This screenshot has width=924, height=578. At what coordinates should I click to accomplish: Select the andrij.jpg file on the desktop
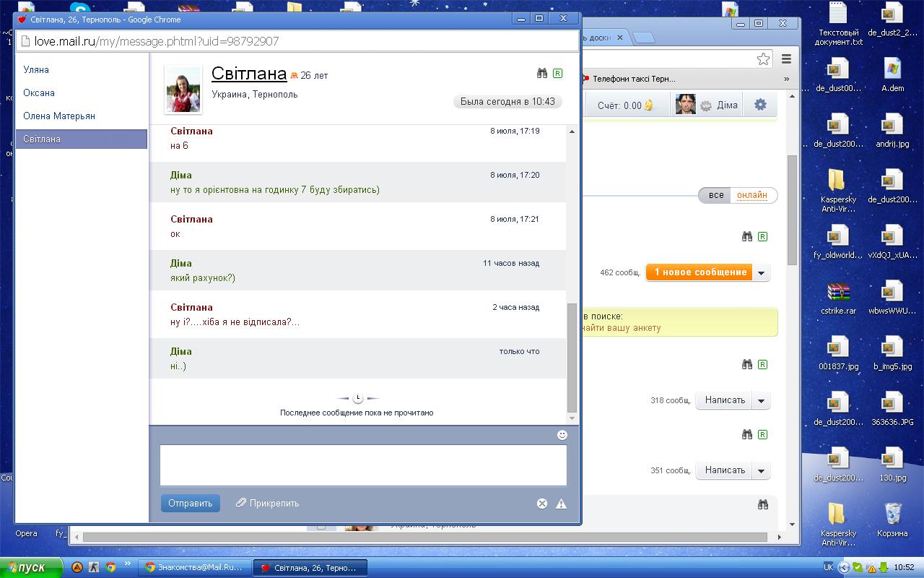[x=892, y=131]
